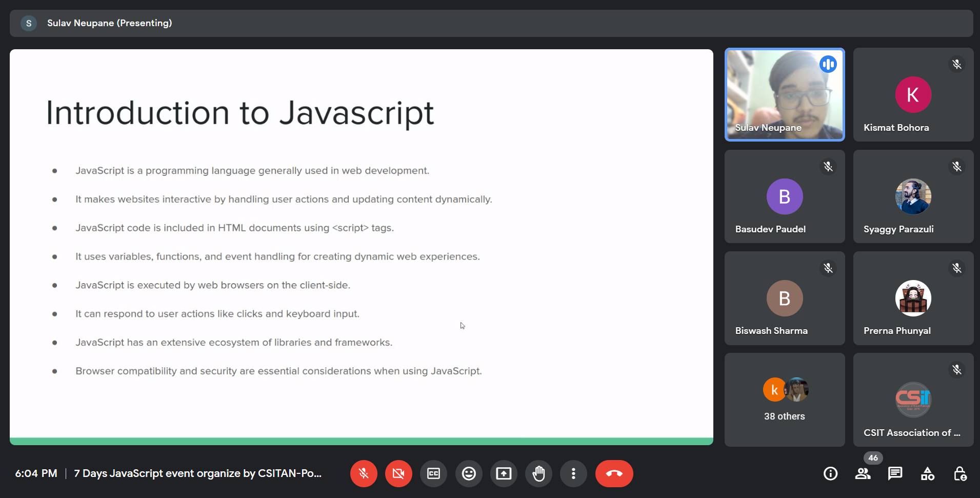
Task: Select the Syaggy Parazuli participant tile
Action: (x=913, y=196)
